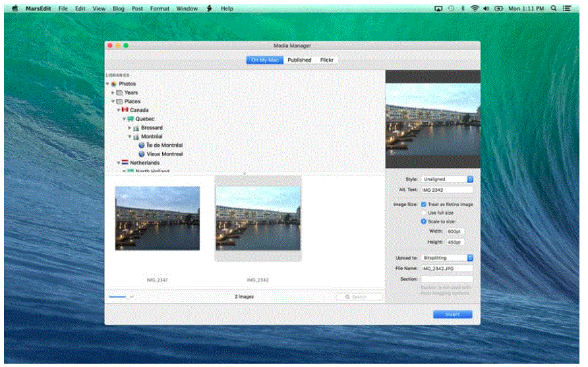Viewport: 588px width, 367px height.
Task: Switch to the Flickr tab
Action: [x=326, y=60]
